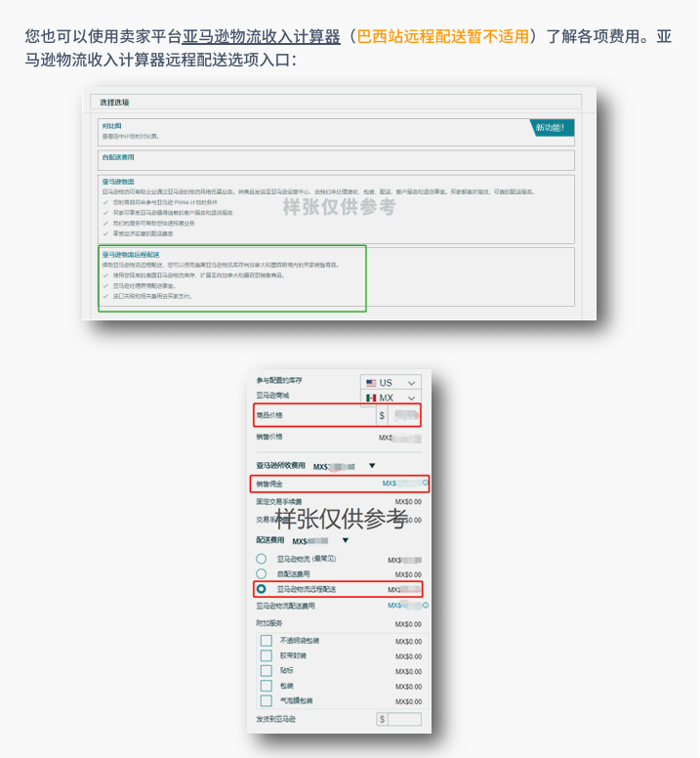Select the 亚马逊物流 option card title
This screenshot has width=700, height=758.
(118, 182)
